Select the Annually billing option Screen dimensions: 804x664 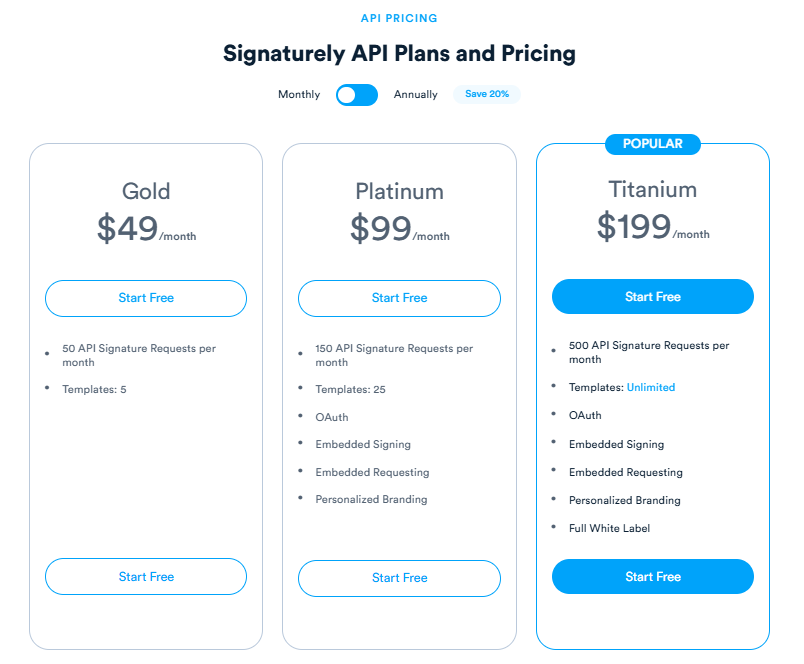(x=415, y=94)
